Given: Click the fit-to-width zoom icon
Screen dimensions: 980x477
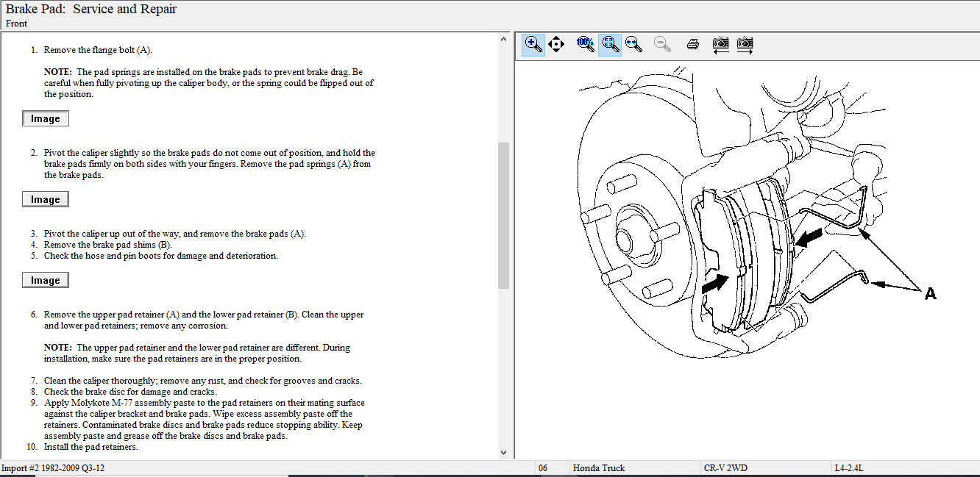Looking at the screenshot, I should [x=633, y=44].
